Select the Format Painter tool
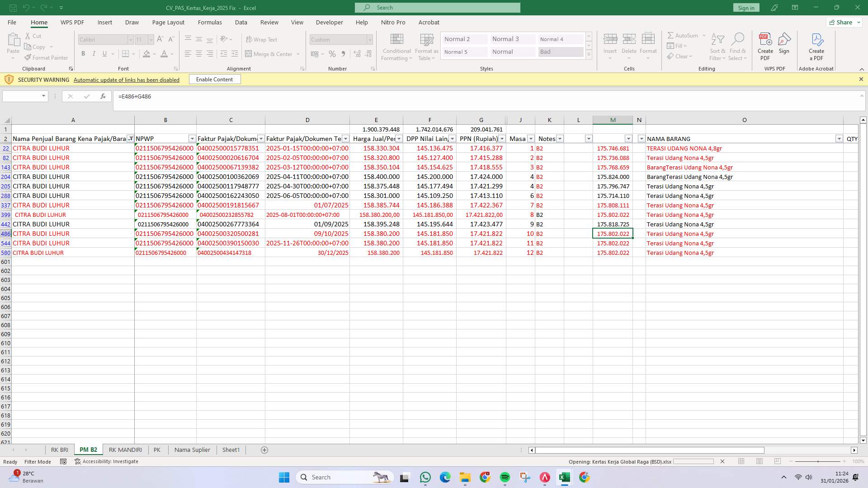This screenshot has width=868, height=488. click(47, 57)
